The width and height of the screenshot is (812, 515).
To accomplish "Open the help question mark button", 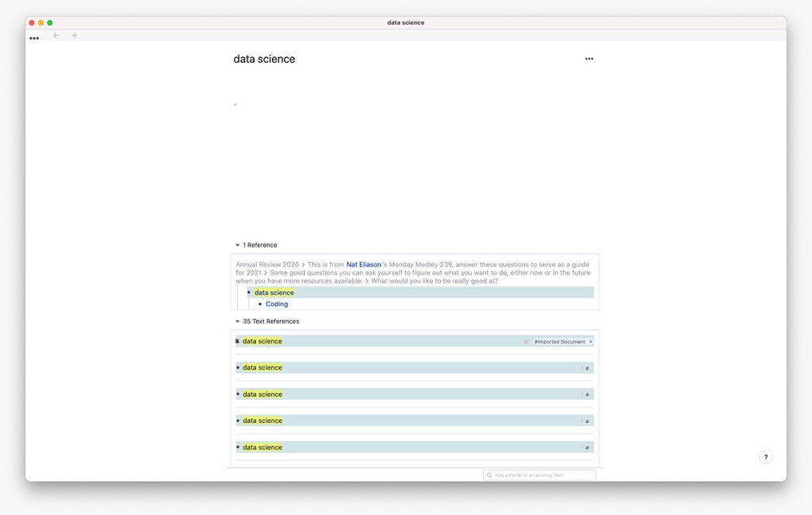I will tap(765, 456).
